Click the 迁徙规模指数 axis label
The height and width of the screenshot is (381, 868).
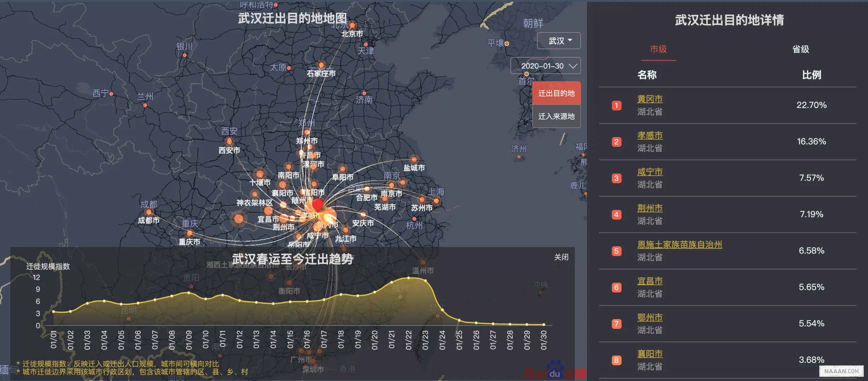[x=48, y=267]
